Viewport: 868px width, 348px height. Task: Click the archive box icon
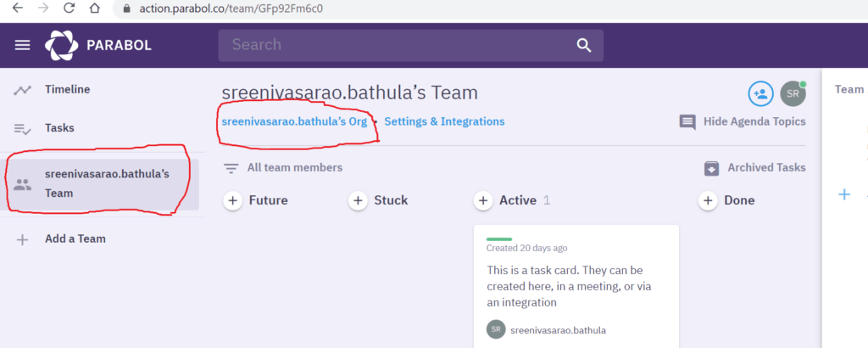(x=711, y=168)
